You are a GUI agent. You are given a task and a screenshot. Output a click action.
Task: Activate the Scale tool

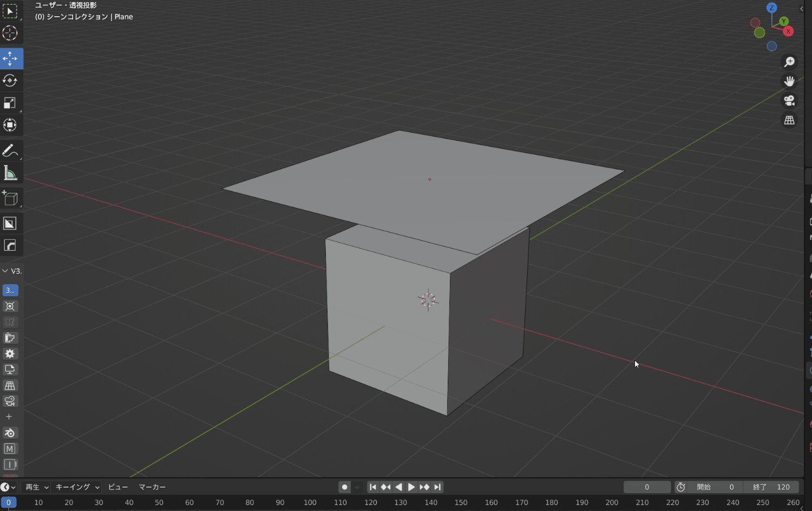(10, 103)
